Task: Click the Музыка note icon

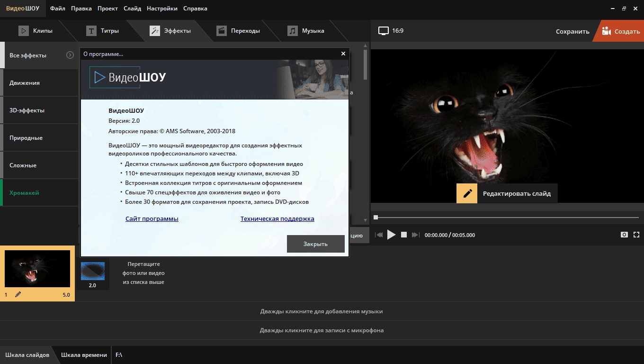Action: pos(293,31)
